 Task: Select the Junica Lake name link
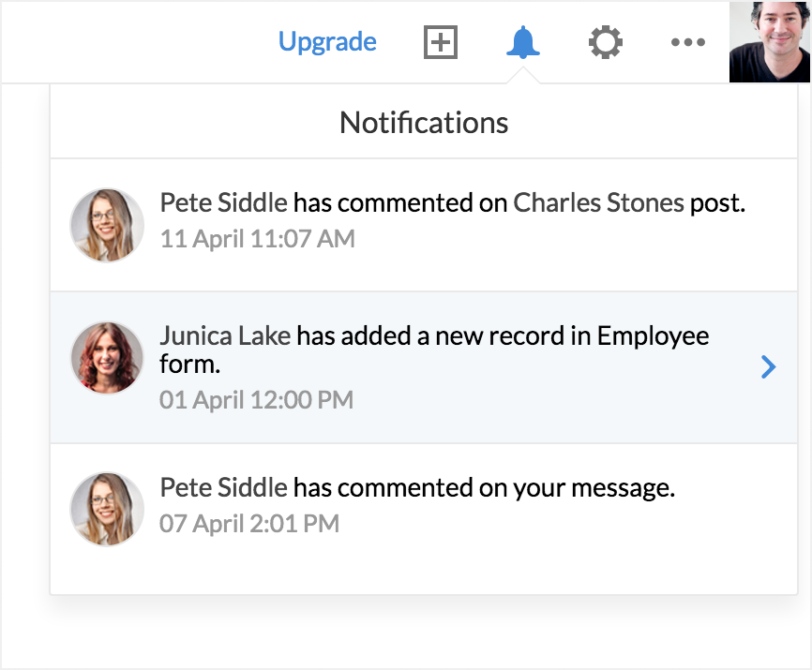[x=225, y=335]
